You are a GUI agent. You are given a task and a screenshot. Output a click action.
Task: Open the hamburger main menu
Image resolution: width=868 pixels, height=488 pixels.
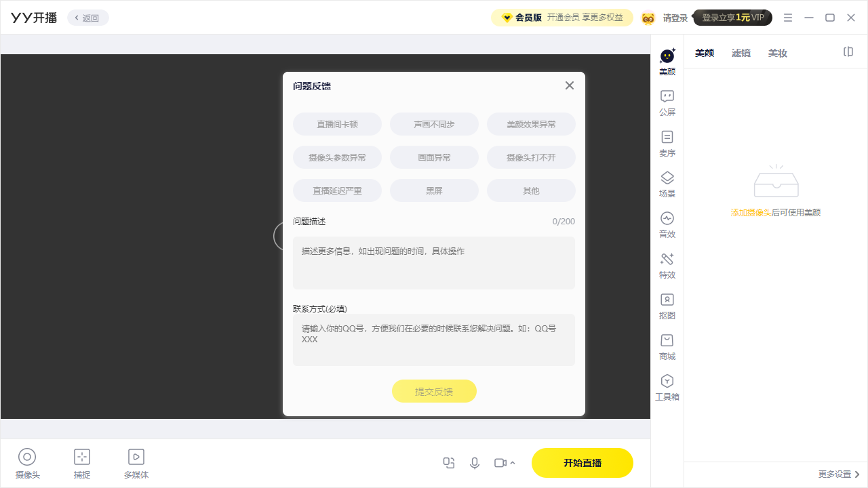click(x=787, y=18)
